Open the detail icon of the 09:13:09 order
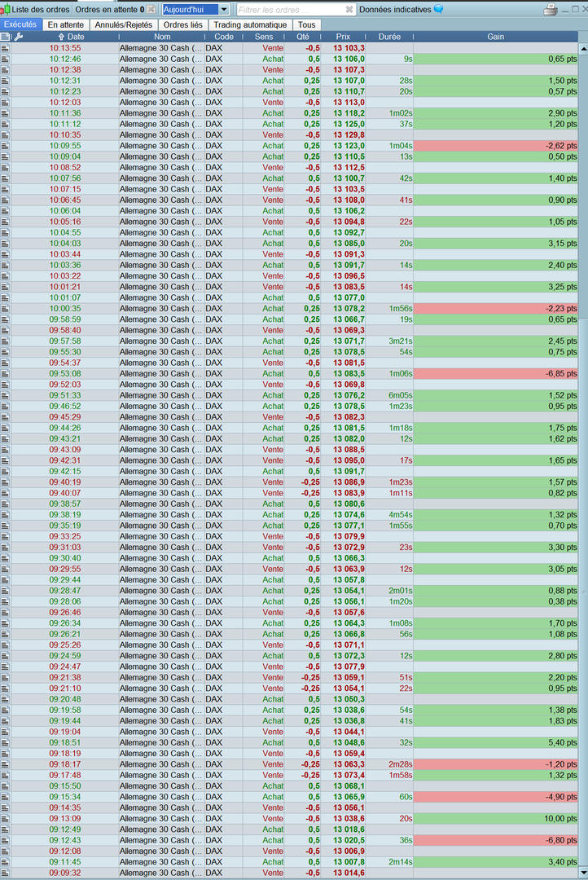Image resolution: width=588 pixels, height=880 pixels. click(6, 819)
